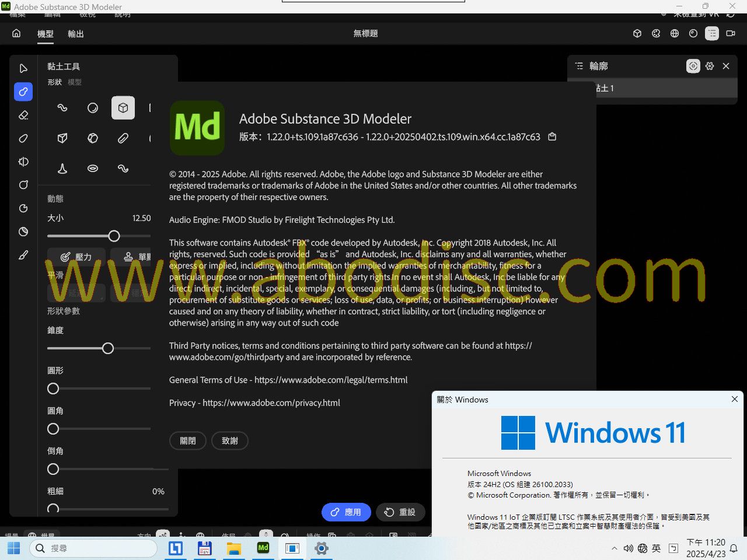This screenshot has width=747, height=560.
Task: Close the 輪廓 outline panel
Action: pyautogui.click(x=726, y=66)
